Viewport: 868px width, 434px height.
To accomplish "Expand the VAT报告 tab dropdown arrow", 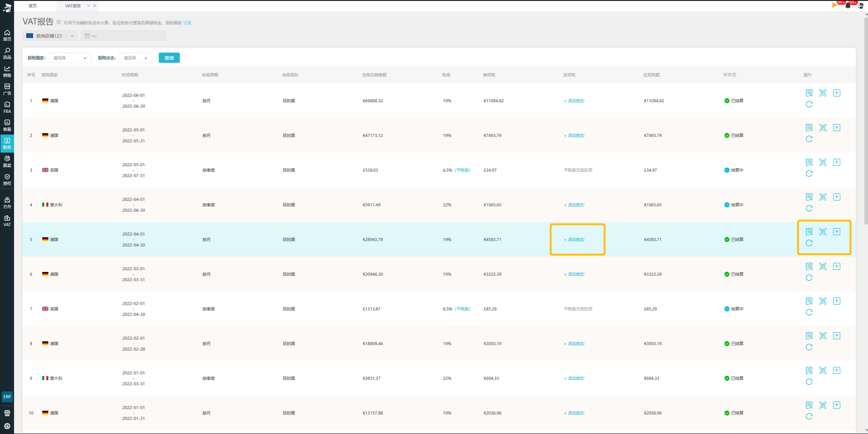I will coord(88,5).
